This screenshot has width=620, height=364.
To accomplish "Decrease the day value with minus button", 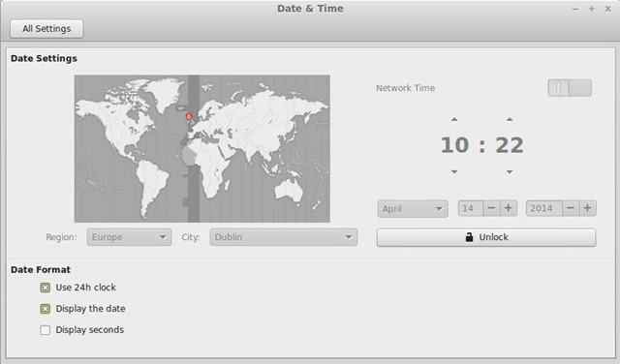I will click(x=491, y=208).
